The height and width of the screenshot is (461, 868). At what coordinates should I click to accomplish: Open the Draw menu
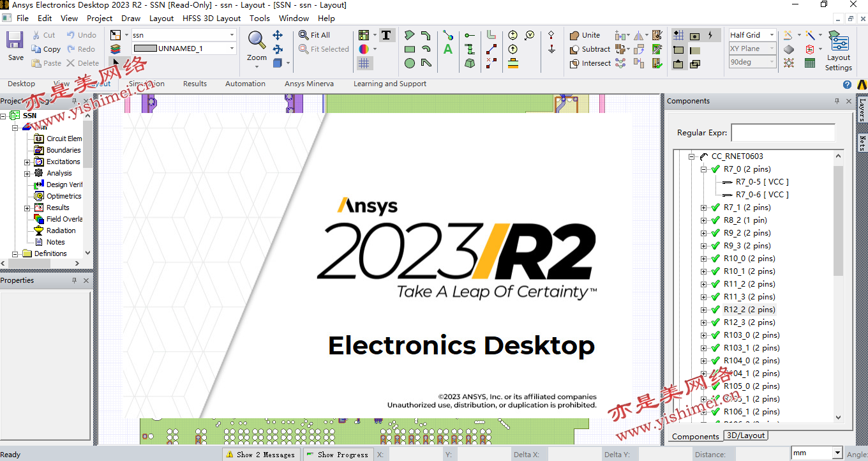point(131,19)
